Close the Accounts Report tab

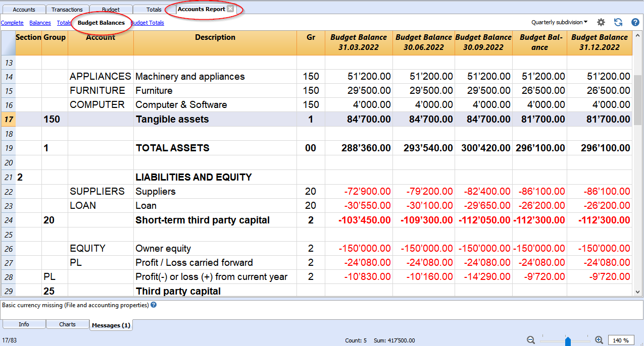point(230,9)
